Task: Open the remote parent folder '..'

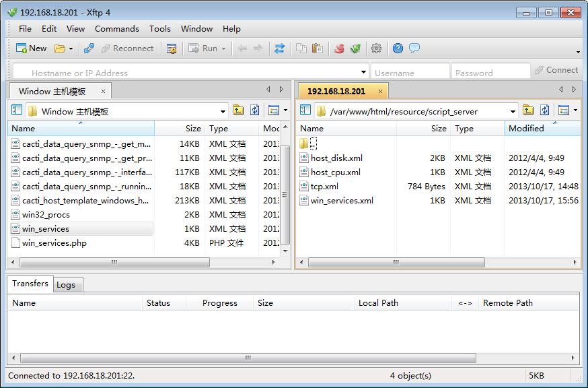Action: click(x=308, y=144)
